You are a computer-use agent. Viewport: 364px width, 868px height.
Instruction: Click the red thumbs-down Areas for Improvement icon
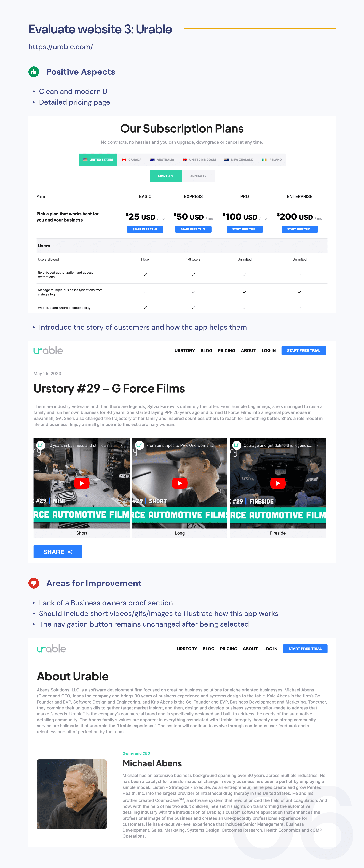point(34,583)
